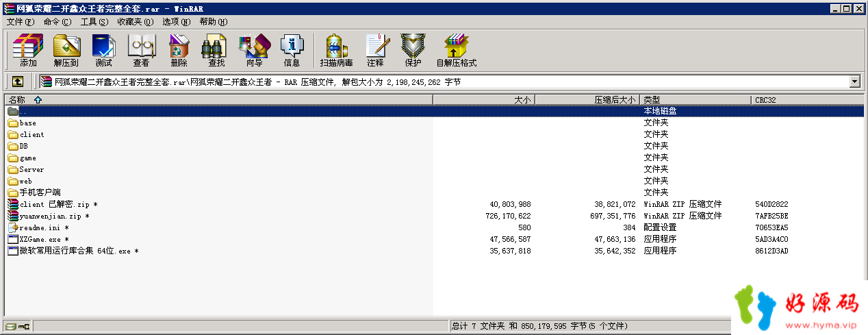
Task: Maximize the WinRAR window
Action: point(846,8)
